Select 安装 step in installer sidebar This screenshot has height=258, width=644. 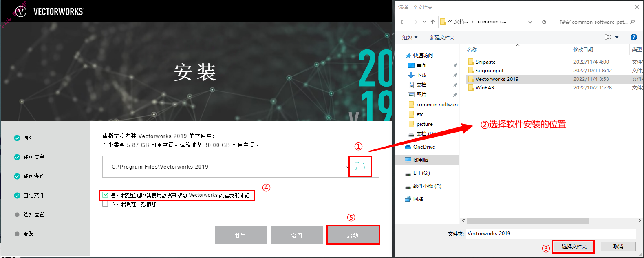[24, 234]
